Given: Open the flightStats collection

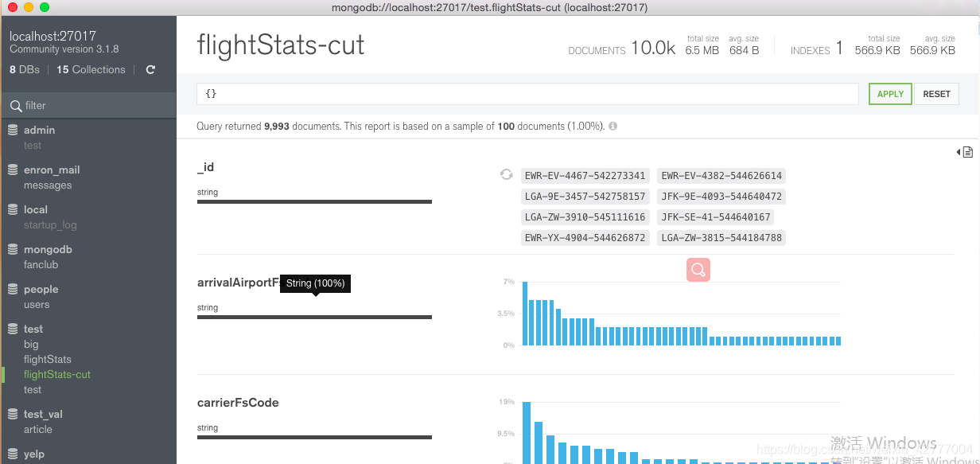Looking at the screenshot, I should point(48,360).
